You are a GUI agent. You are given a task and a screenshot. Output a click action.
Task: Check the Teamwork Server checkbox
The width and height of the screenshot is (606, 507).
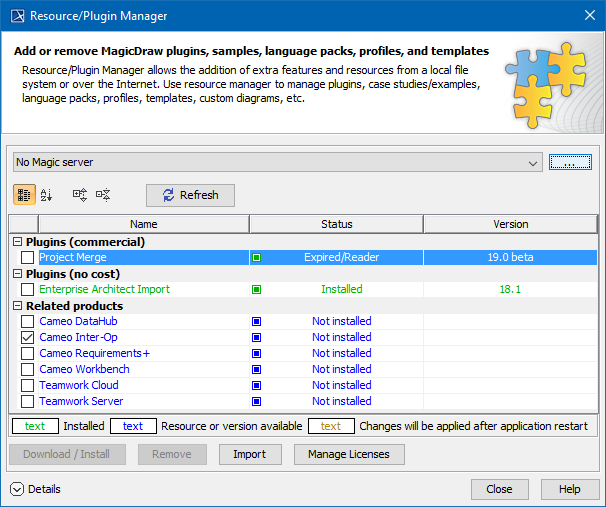pyautogui.click(x=27, y=402)
